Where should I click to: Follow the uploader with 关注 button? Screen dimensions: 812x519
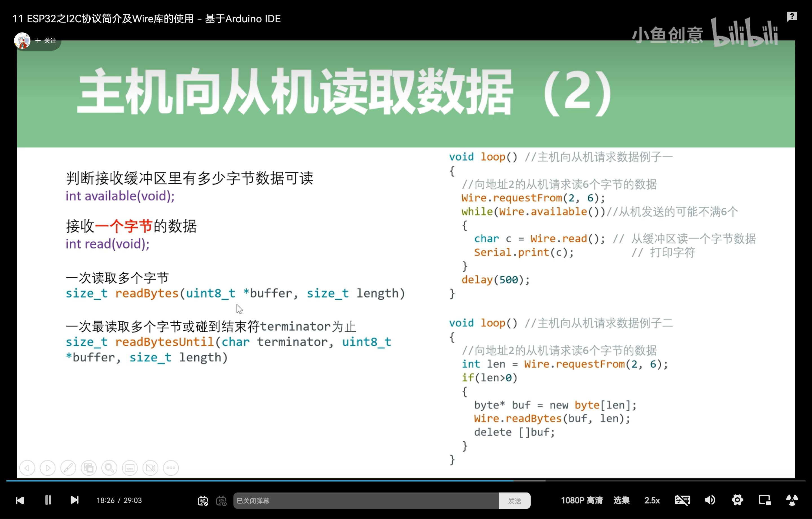pyautogui.click(x=46, y=41)
